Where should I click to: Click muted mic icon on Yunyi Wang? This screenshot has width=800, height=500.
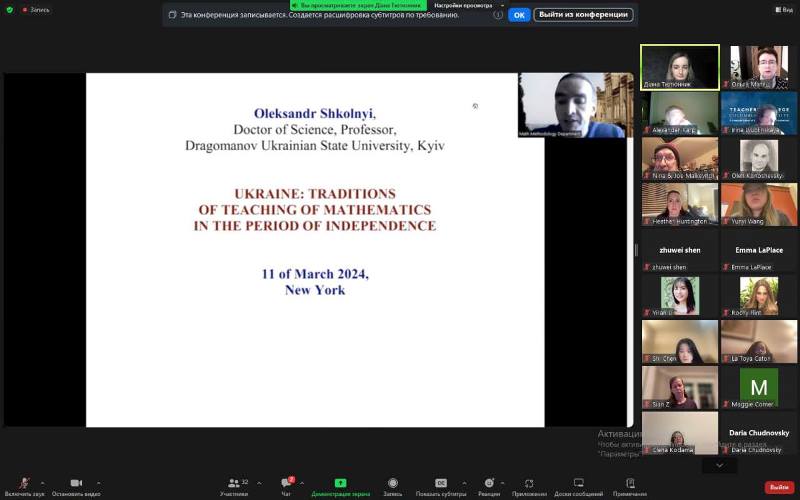click(727, 221)
